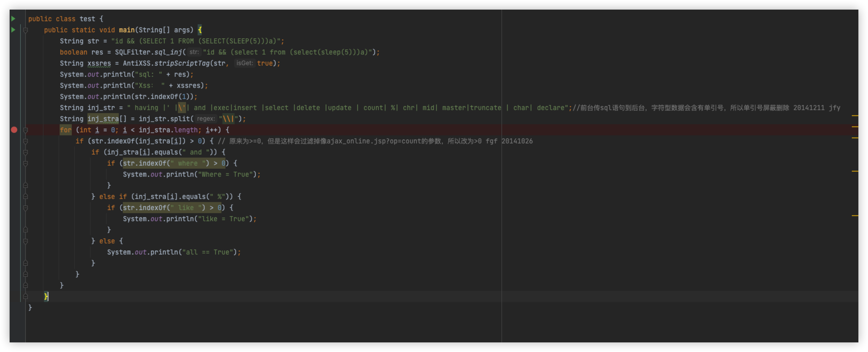Click the run arrow beside main method

click(x=13, y=30)
